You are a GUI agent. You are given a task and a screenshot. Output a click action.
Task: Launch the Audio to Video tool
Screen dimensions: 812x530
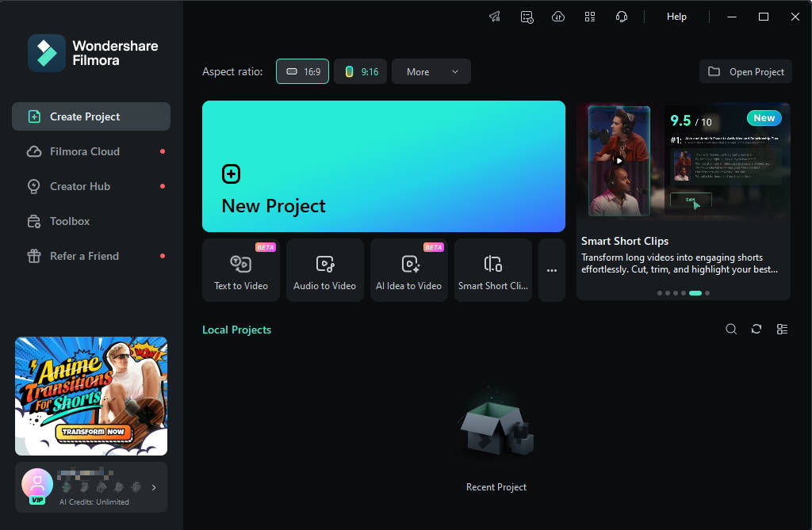[325, 269]
